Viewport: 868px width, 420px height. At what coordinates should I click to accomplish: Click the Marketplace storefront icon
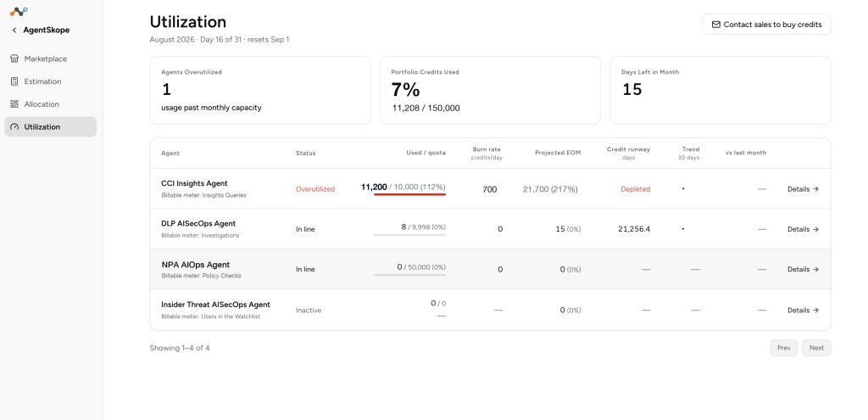(x=14, y=59)
